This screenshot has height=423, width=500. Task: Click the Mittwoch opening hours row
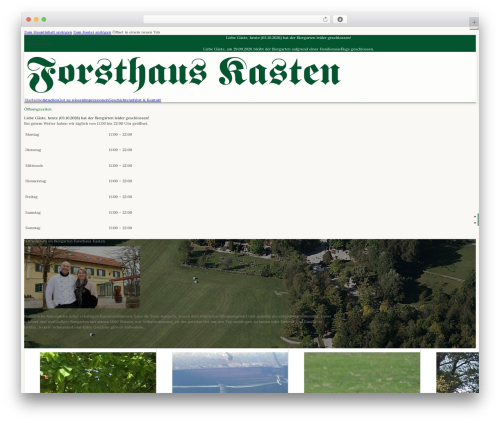coord(79,166)
